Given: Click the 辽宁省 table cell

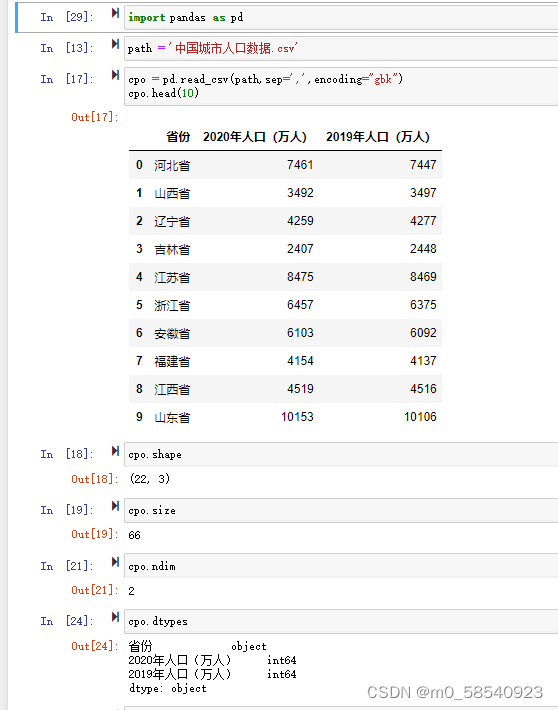Looking at the screenshot, I should [x=172, y=221].
